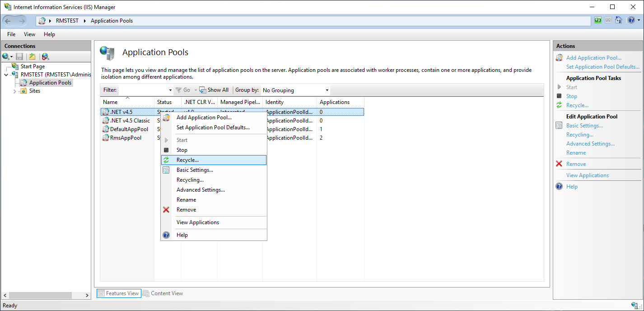This screenshot has height=311, width=644.
Task: Open the Filter dropdown arrow
Action: pos(170,90)
